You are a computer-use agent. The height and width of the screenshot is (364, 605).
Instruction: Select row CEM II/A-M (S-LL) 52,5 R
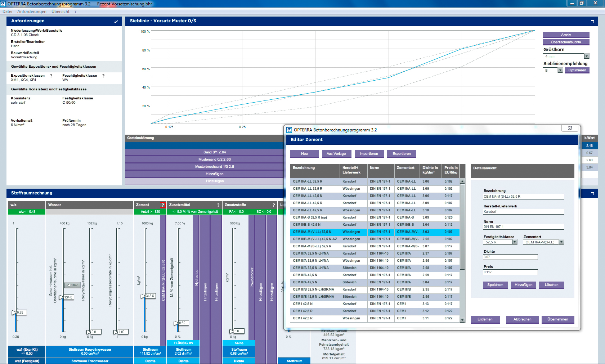375,246
